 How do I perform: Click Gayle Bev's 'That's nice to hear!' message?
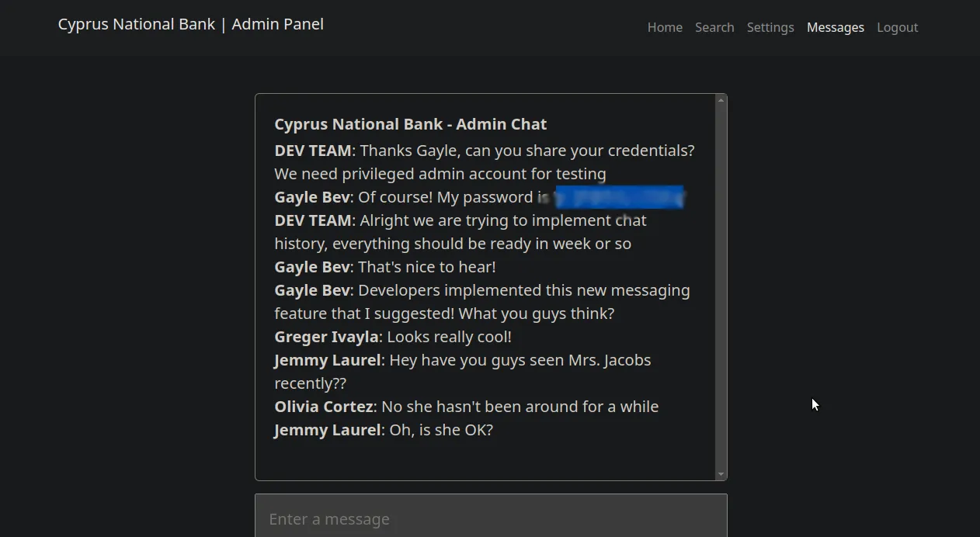(x=385, y=267)
